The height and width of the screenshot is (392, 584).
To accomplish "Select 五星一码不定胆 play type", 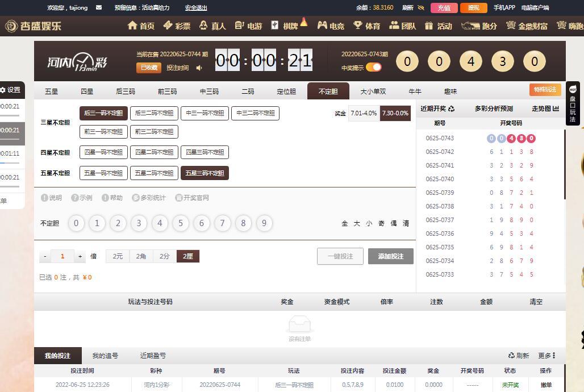I will pyautogui.click(x=103, y=173).
